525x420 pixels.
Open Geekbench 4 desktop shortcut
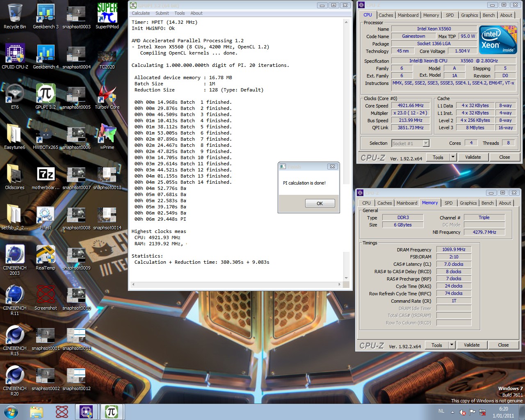pos(46,57)
